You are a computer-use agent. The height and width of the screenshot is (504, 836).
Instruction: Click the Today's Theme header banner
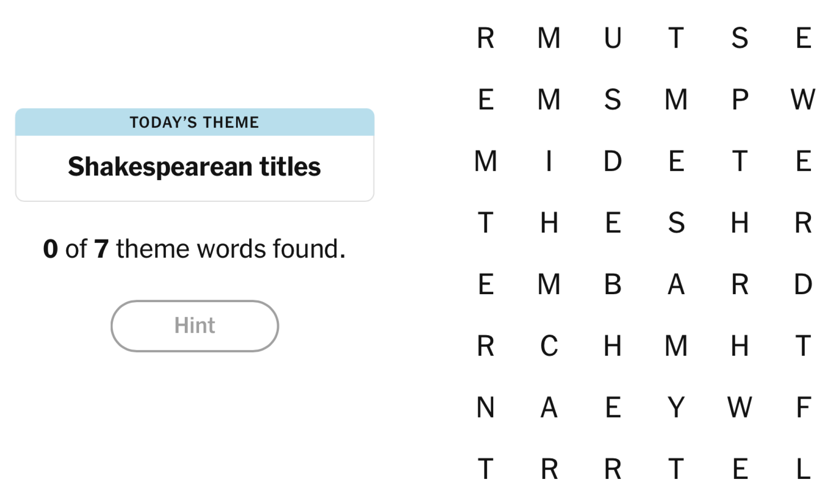click(194, 122)
